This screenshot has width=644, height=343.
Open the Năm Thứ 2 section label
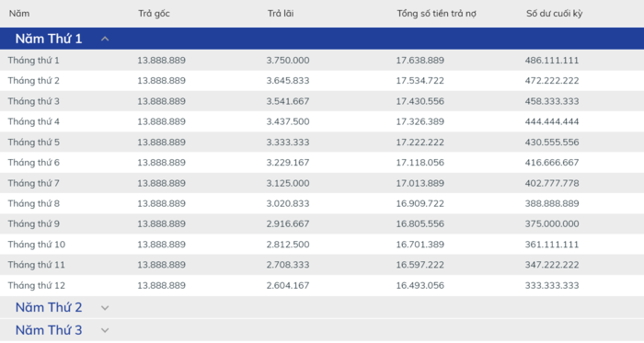click(49, 308)
